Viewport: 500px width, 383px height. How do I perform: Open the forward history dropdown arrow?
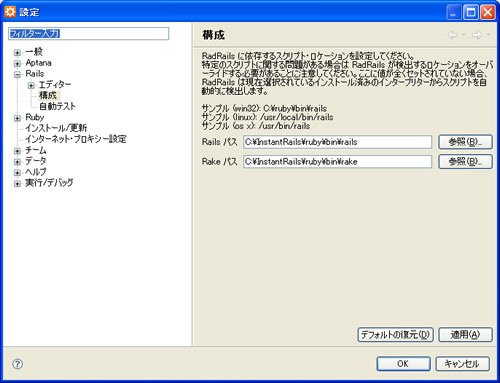point(488,35)
